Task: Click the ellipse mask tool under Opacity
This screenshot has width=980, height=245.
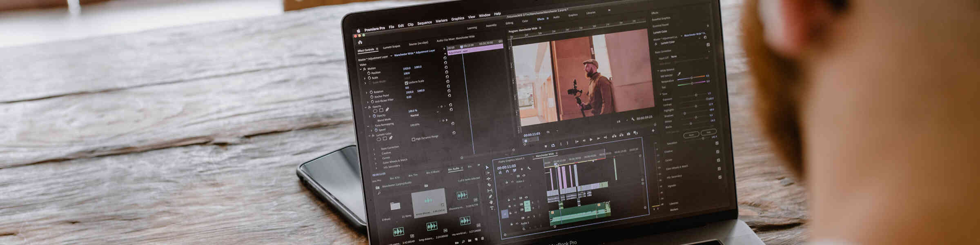Action: point(375,111)
